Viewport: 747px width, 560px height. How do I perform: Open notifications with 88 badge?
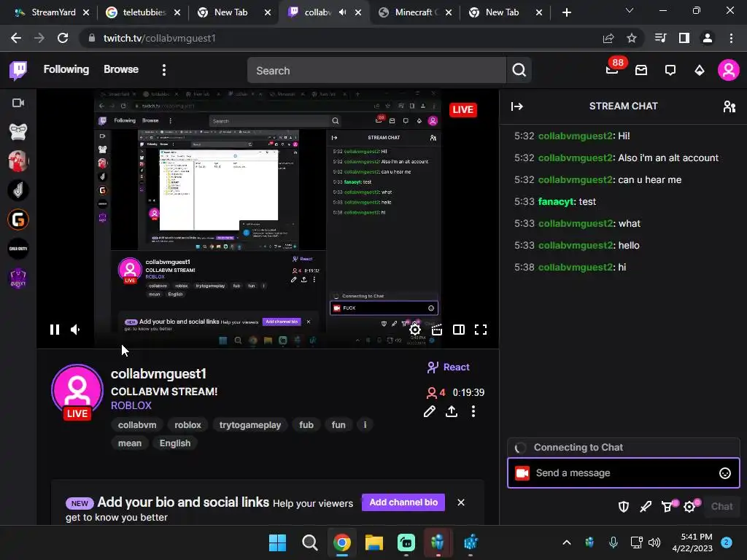coord(612,70)
